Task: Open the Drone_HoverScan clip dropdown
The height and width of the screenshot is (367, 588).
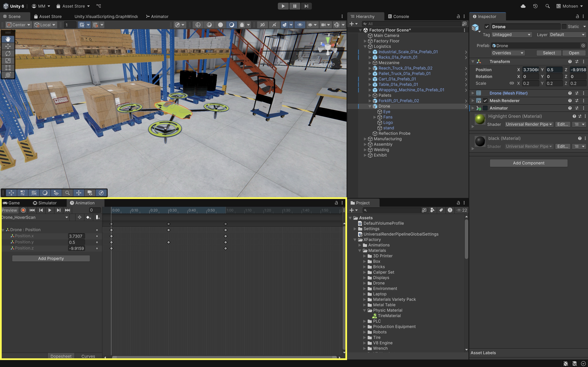Action: click(35, 217)
